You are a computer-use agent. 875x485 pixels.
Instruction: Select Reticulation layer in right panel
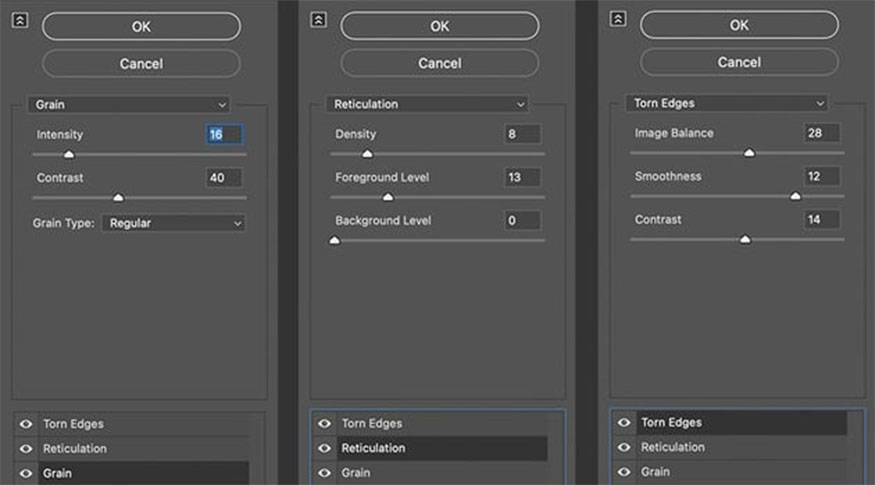(742, 447)
